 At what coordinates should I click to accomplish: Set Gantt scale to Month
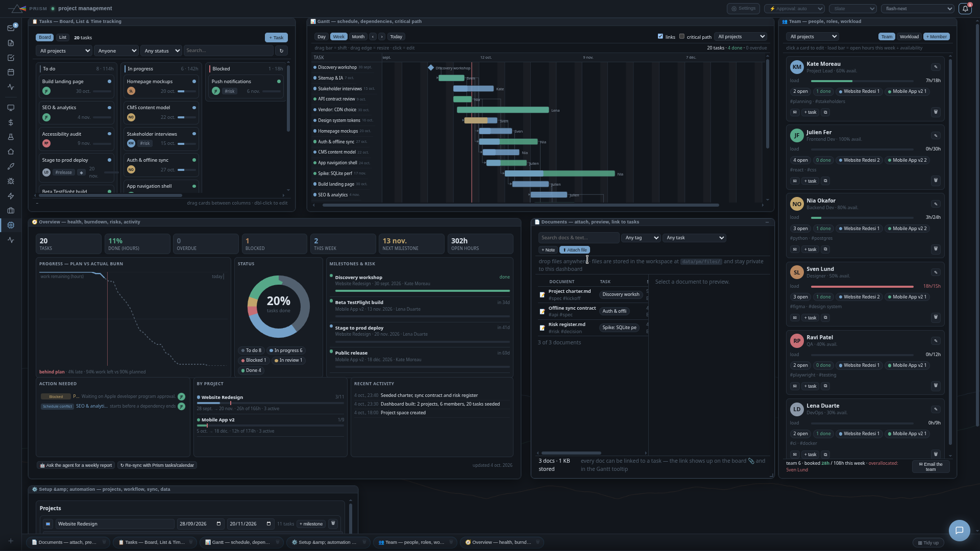point(358,37)
